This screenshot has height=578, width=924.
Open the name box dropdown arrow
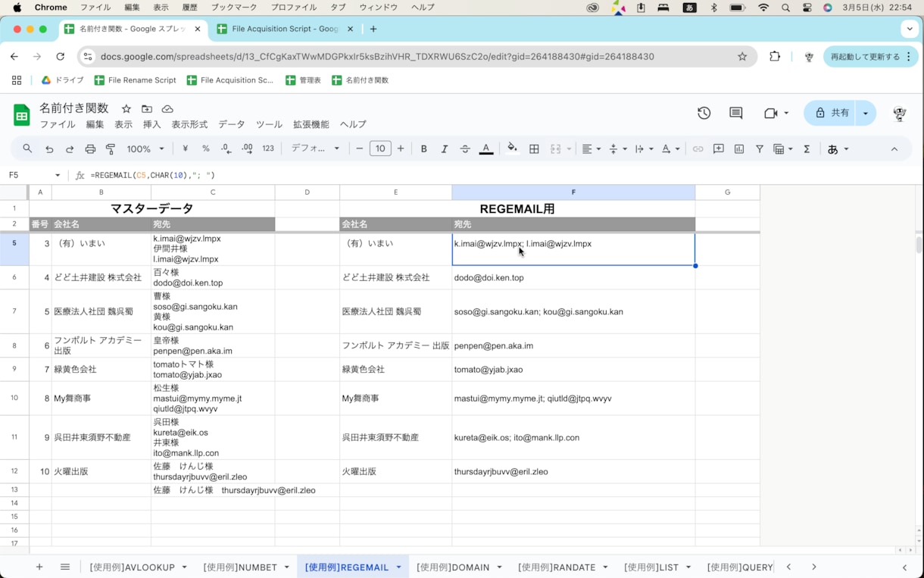click(x=58, y=175)
